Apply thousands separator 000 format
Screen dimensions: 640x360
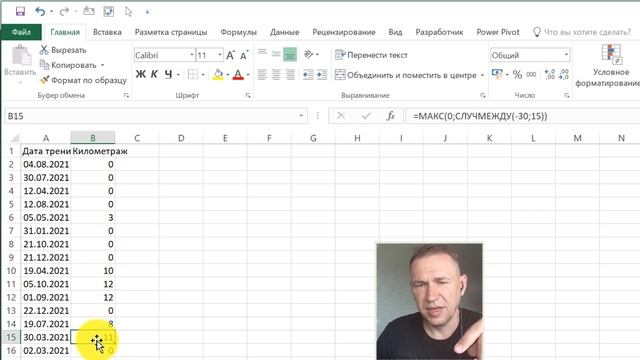coord(531,75)
